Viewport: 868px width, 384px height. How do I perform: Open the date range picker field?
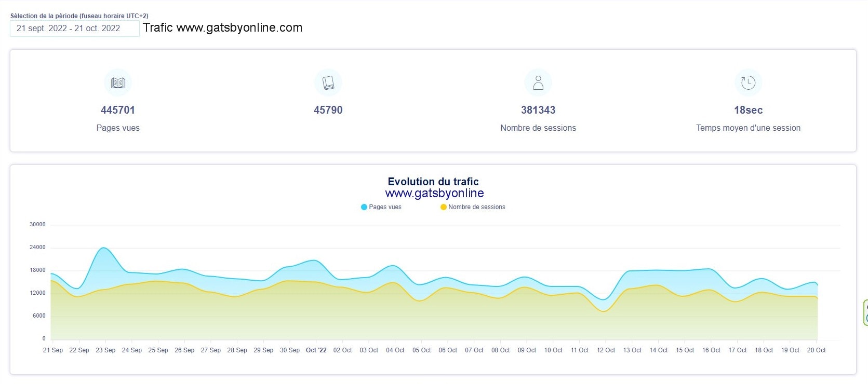tap(74, 29)
